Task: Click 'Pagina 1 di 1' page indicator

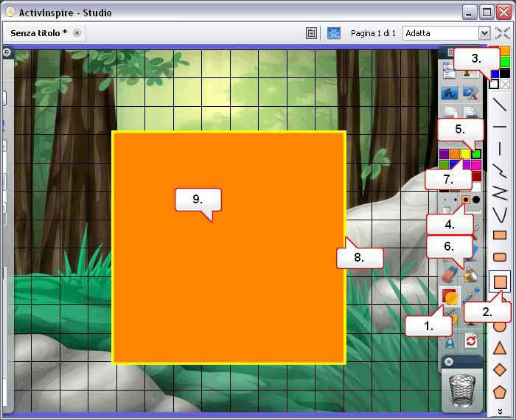Action: pyautogui.click(x=373, y=33)
